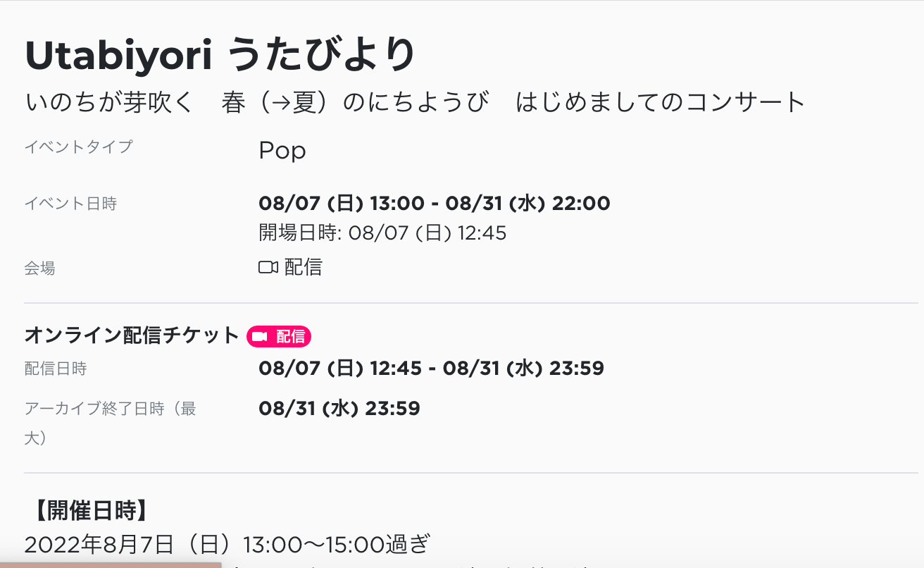Click the いのちが芽吹く subtitle text
Image resolution: width=924 pixels, height=568 pixels.
pos(109,103)
